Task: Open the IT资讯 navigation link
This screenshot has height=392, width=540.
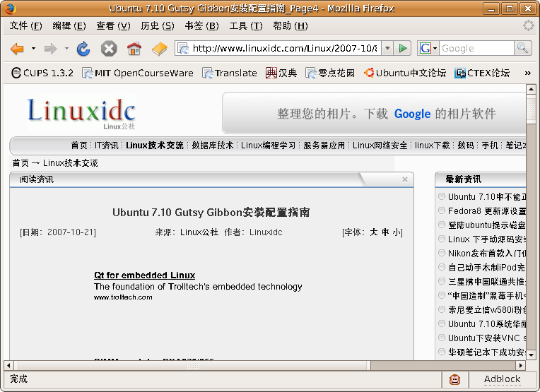Action: tap(107, 145)
